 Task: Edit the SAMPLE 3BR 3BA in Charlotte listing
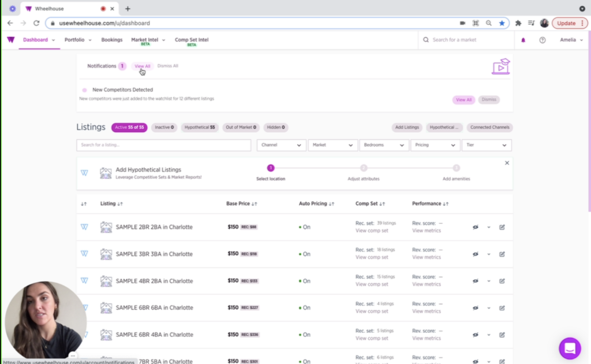coord(502,254)
